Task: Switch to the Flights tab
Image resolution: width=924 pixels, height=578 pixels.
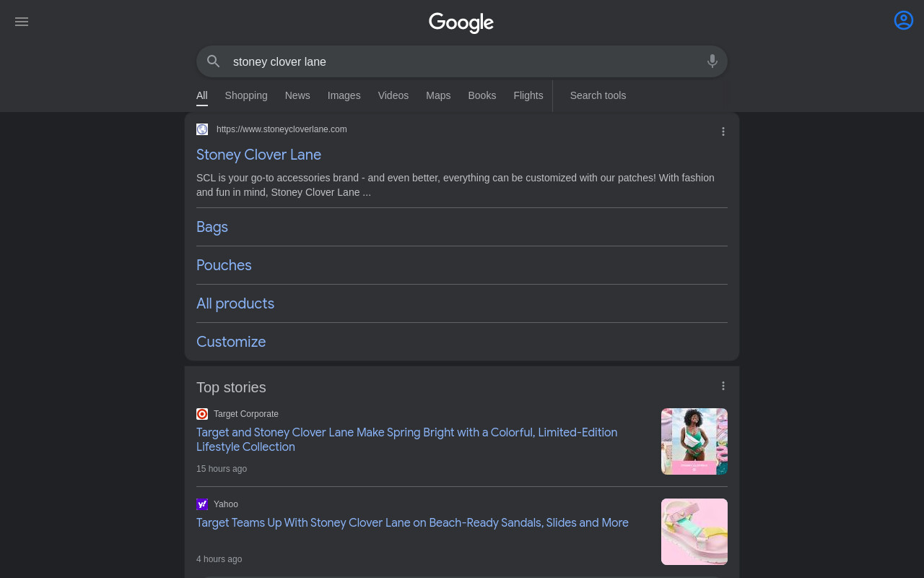Action: point(528,95)
